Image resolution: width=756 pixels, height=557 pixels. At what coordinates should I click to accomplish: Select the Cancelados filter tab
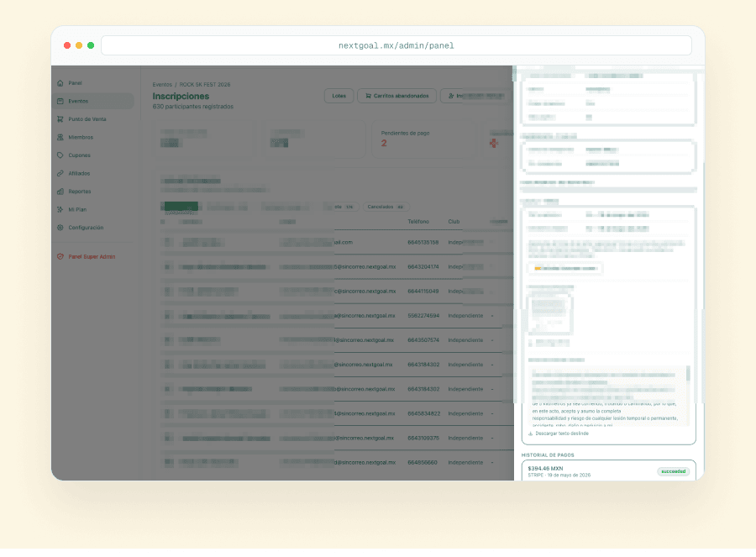click(x=386, y=207)
